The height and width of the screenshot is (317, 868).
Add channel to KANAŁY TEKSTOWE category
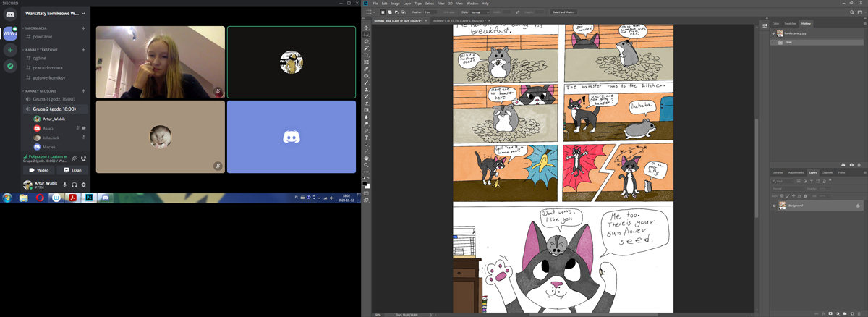[x=84, y=50]
